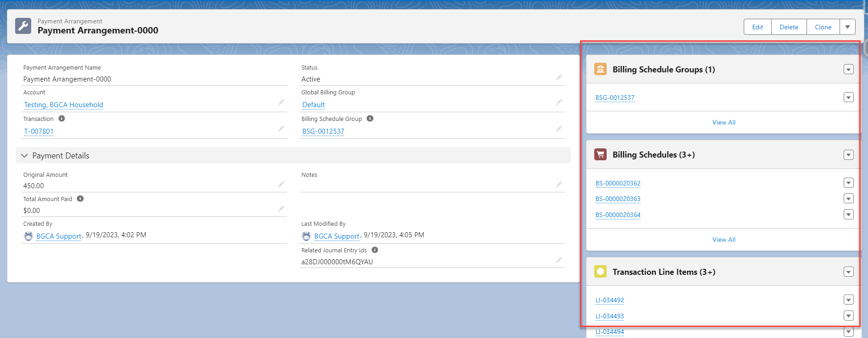
Task: Open the more actions dropdown beside Clone
Action: click(847, 27)
